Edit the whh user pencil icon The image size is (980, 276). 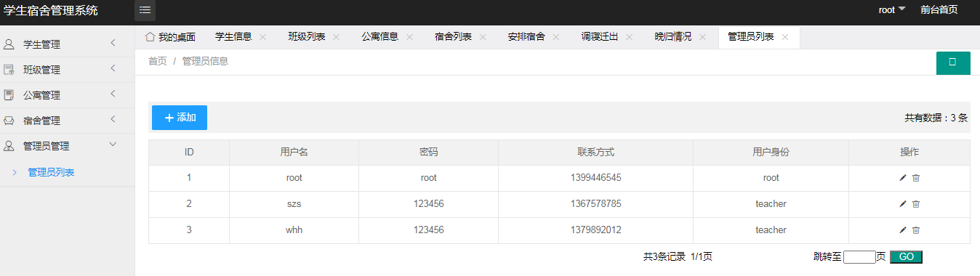[903, 230]
